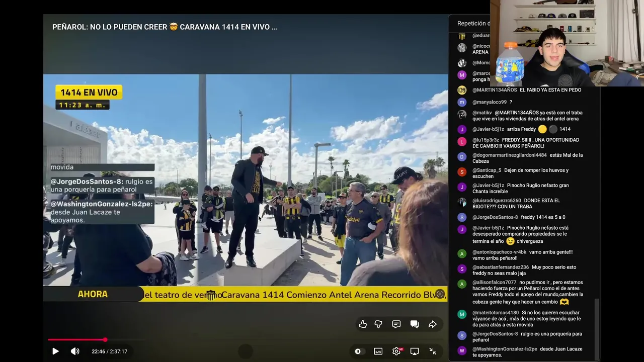This screenshot has height=362, width=644.
Task: Open the Repetición chat header dropdown
Action: (x=473, y=24)
